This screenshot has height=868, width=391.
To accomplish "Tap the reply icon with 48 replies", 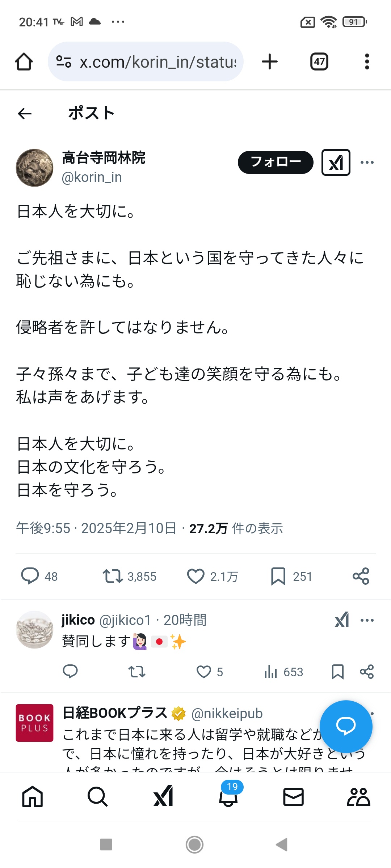I will pos(30,576).
